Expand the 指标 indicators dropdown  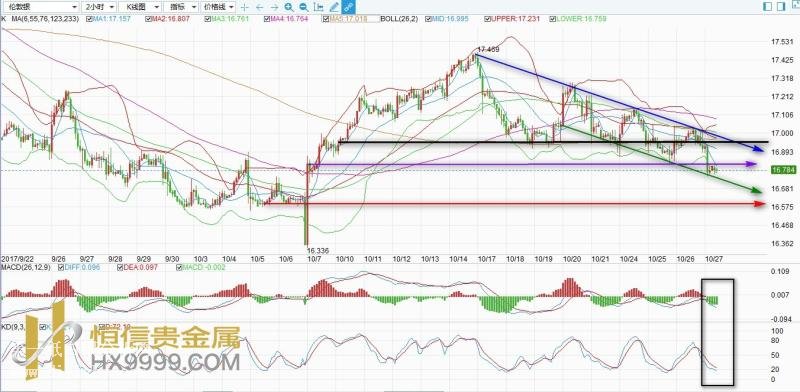181,7
